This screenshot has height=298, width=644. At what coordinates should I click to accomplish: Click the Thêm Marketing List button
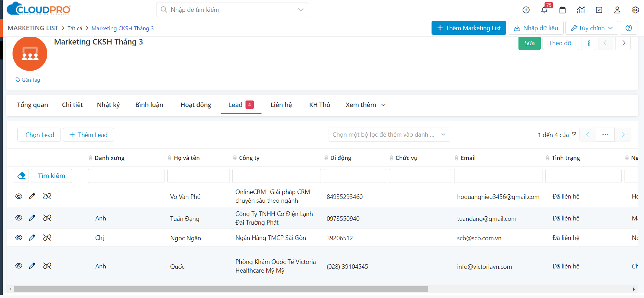pos(469,28)
